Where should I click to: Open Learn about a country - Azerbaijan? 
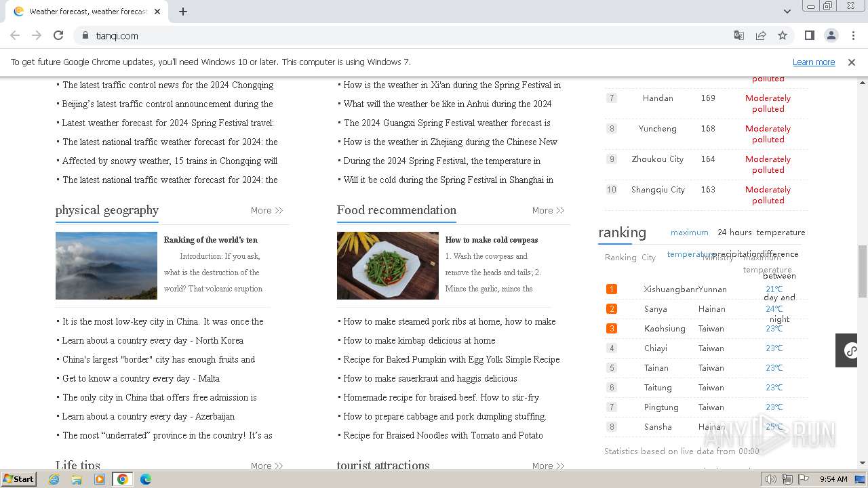point(149,417)
